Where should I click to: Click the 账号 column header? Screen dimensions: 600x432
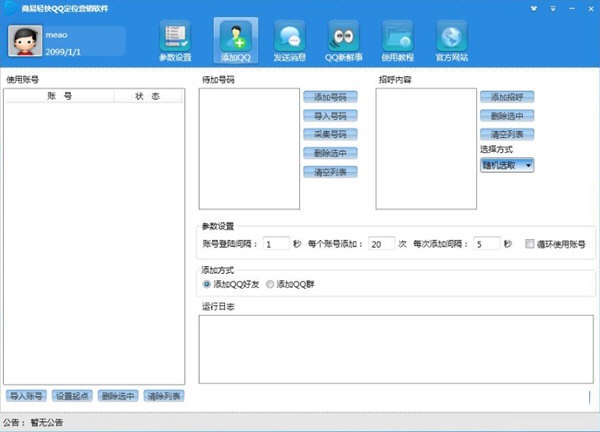(60, 96)
